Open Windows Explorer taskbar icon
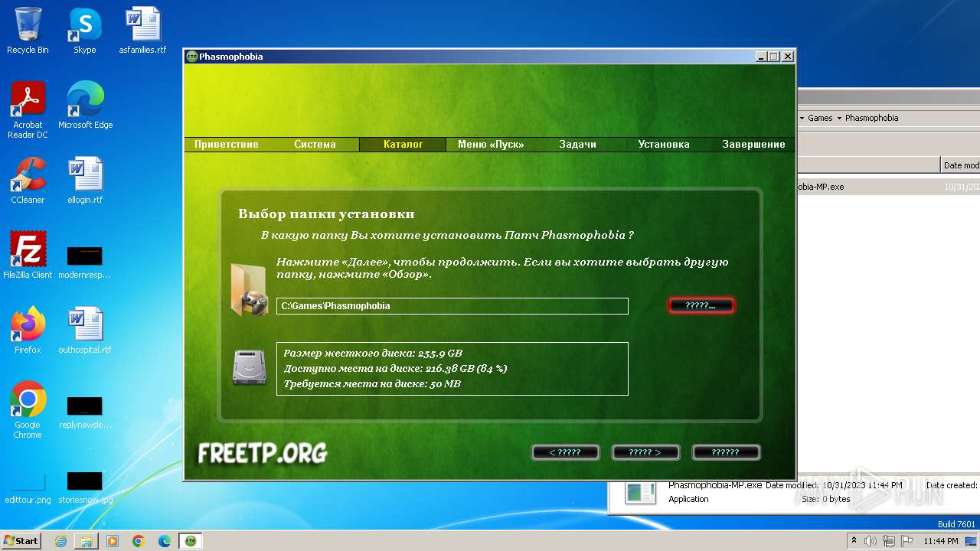Viewport: 980px width, 551px height. (x=87, y=541)
